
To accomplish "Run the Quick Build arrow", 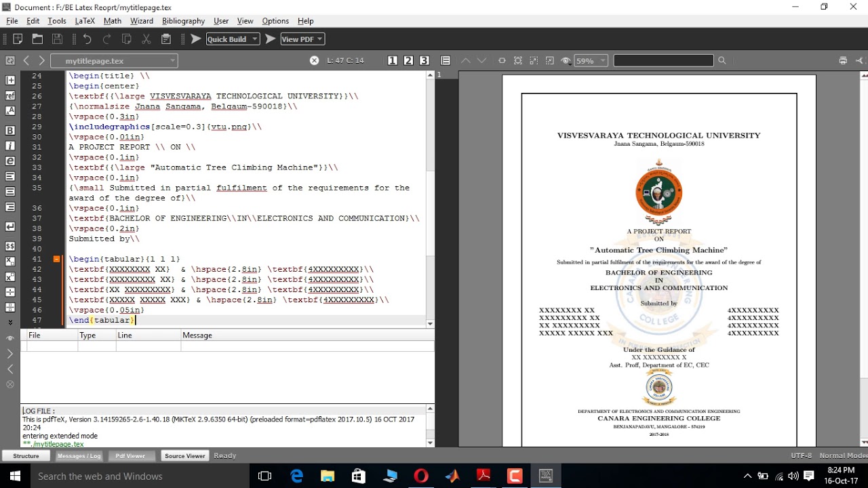I will (x=195, y=39).
